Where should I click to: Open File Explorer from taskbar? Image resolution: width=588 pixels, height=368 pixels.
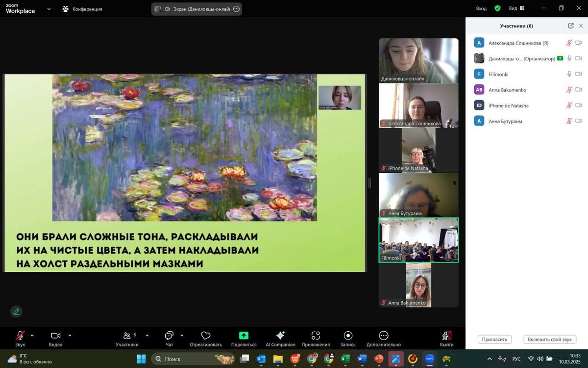pyautogui.click(x=278, y=359)
